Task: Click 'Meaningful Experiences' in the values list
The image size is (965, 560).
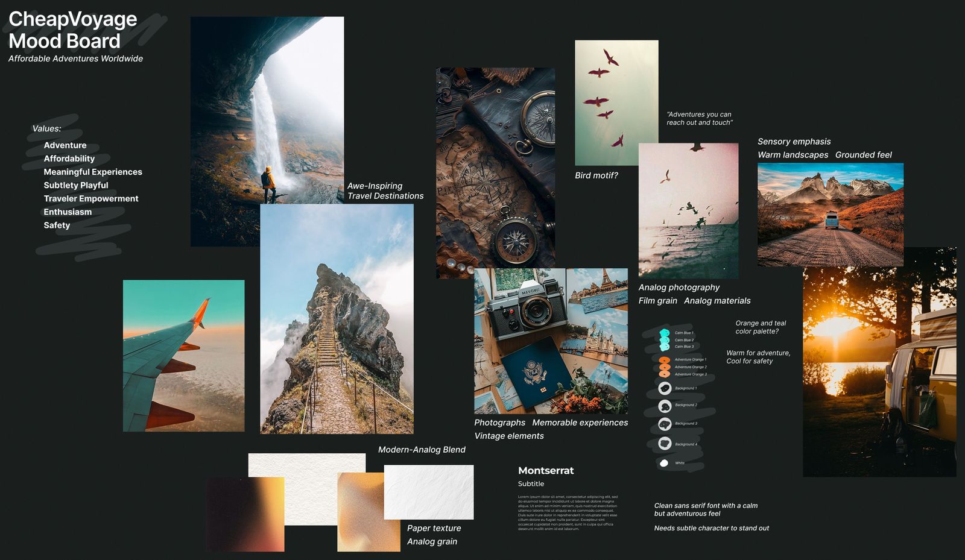Action: tap(93, 172)
